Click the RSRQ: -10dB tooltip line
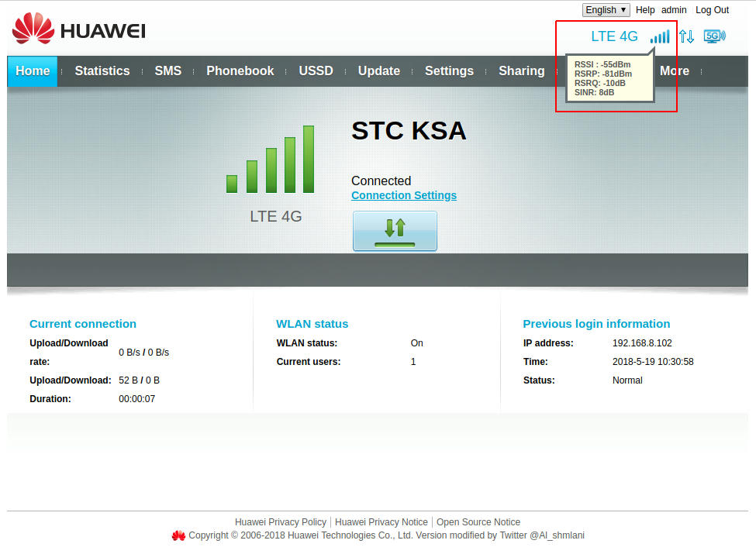The width and height of the screenshot is (756, 554). [600, 83]
